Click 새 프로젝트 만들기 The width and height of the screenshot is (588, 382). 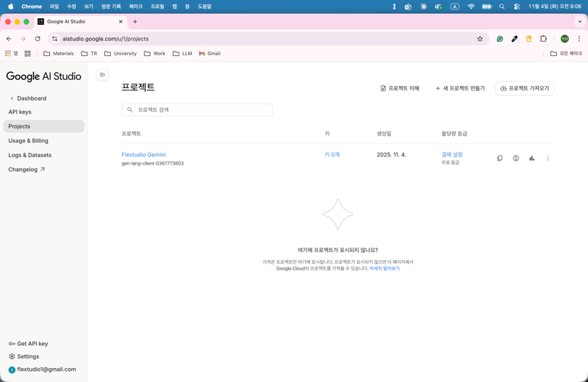pyautogui.click(x=460, y=88)
